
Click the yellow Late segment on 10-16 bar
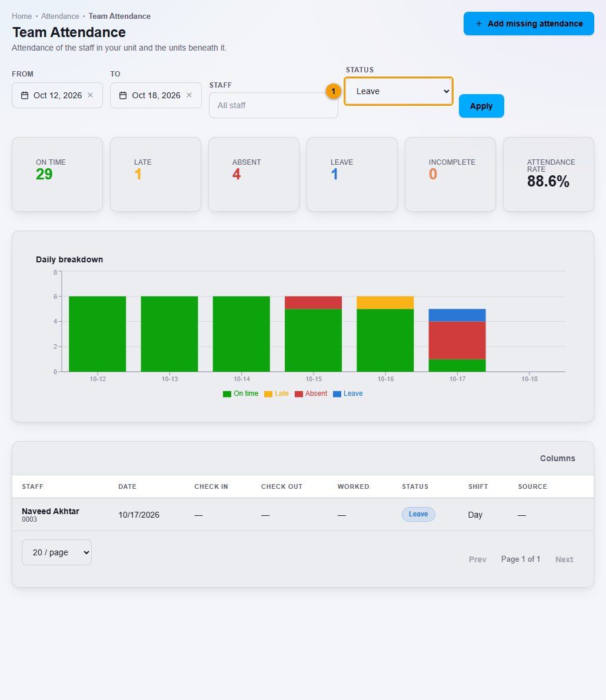click(385, 303)
